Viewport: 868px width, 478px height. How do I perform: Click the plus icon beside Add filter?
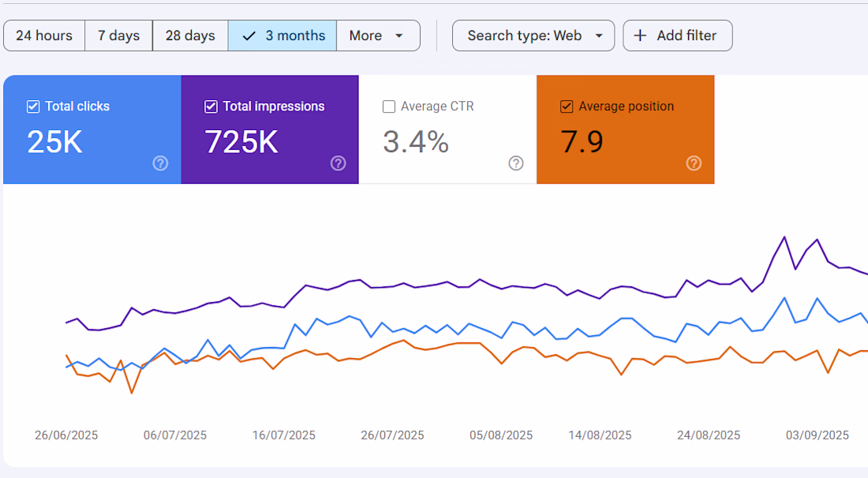click(x=640, y=35)
